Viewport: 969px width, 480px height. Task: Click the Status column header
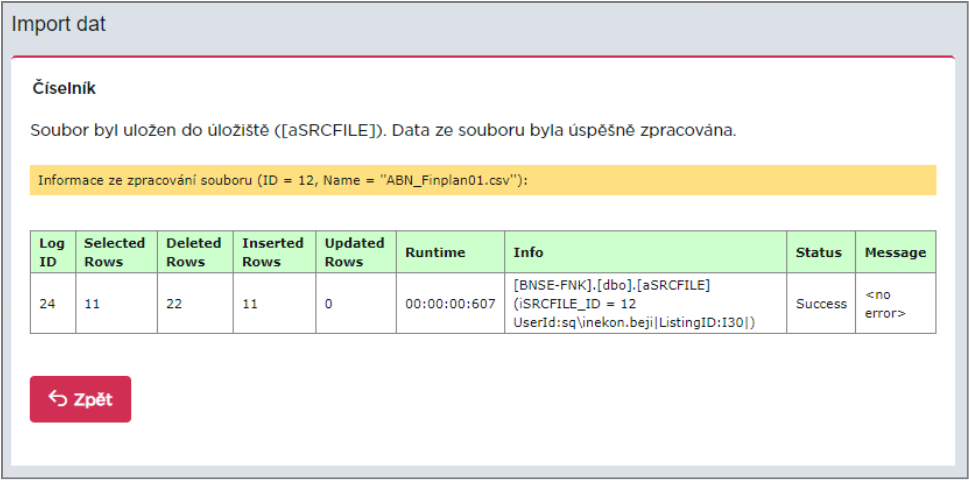pyautogui.click(x=821, y=252)
